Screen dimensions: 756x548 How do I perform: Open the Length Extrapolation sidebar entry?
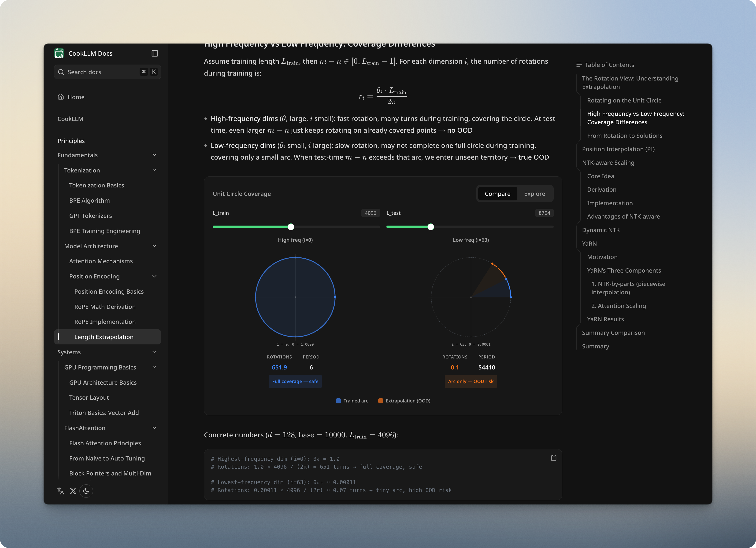(104, 337)
